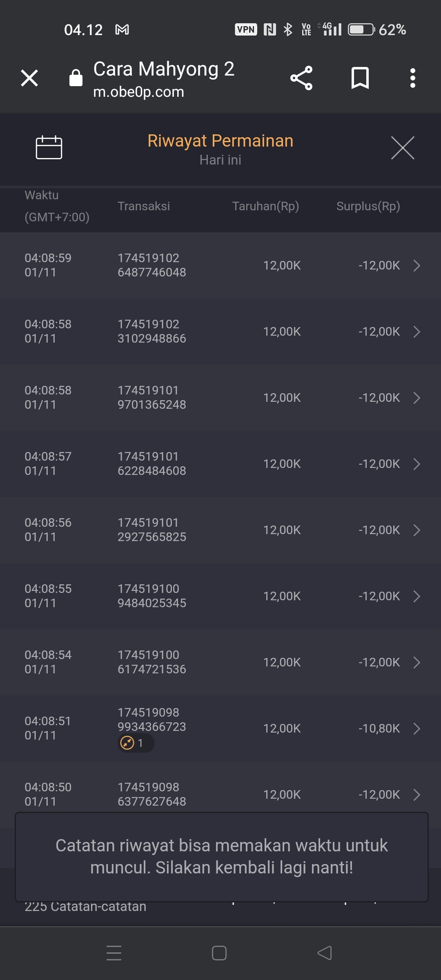The width and height of the screenshot is (441, 980).
Task: Open the three-dot browser menu
Action: (x=413, y=78)
